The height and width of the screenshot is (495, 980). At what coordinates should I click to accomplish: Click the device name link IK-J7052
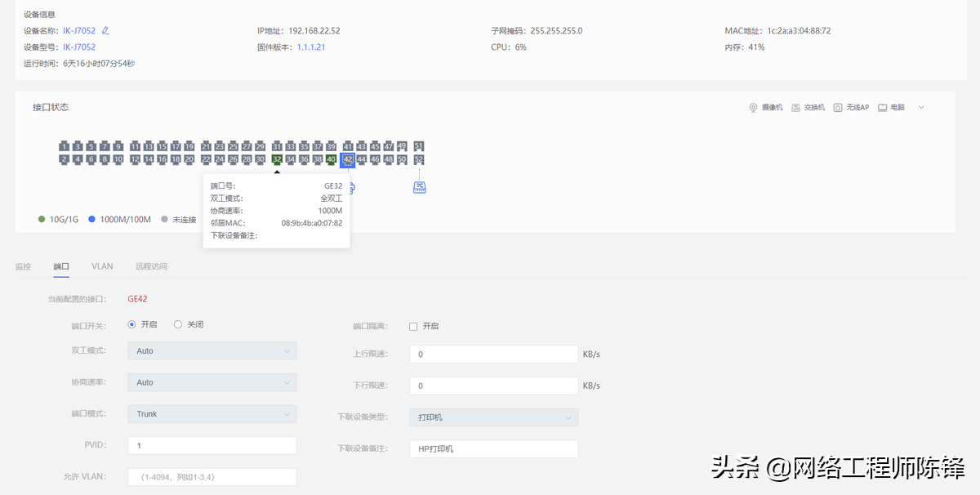(80, 30)
